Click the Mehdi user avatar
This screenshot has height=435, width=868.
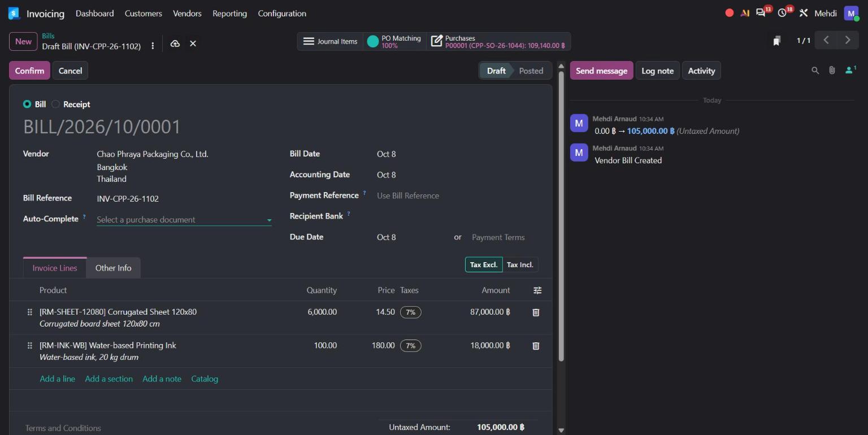pos(851,13)
